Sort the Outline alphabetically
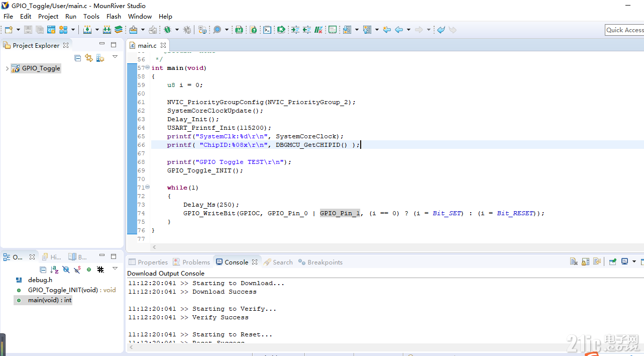 point(54,270)
